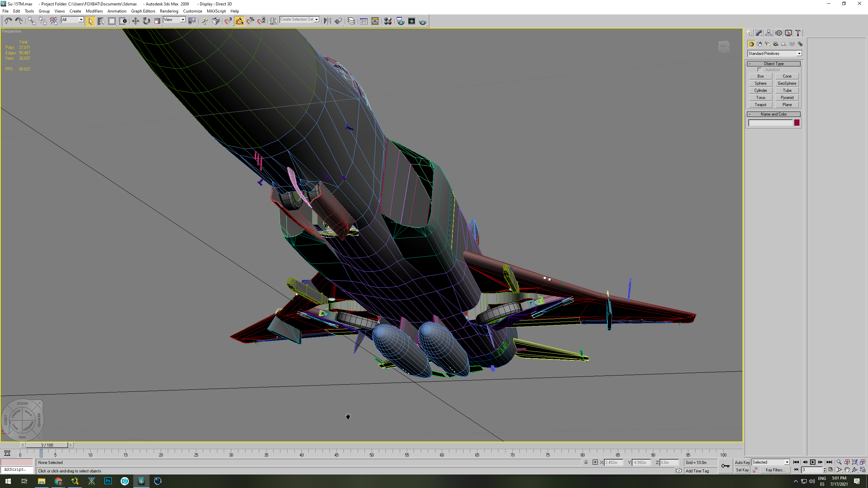
Task: Click the Quick Render teapot icon
Action: click(x=422, y=21)
